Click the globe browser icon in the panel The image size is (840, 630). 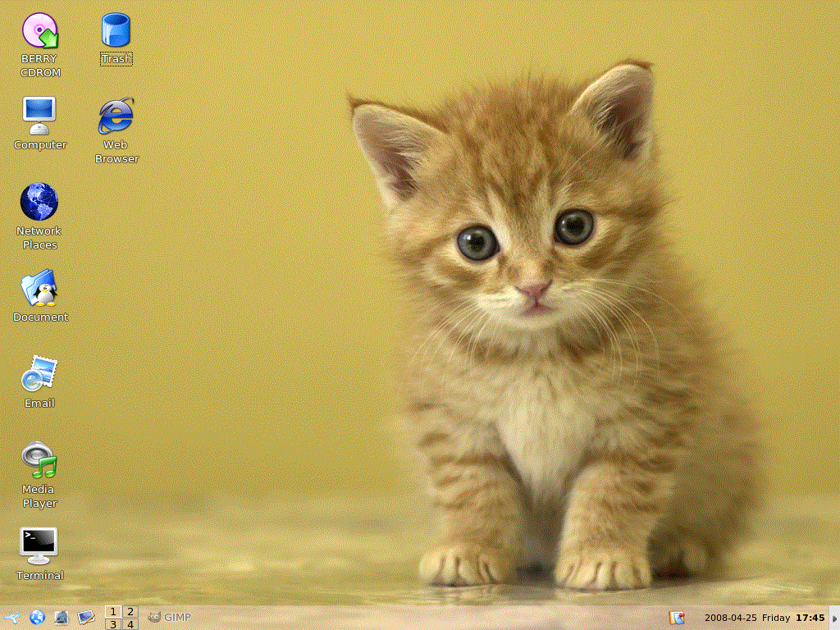click(x=37, y=618)
